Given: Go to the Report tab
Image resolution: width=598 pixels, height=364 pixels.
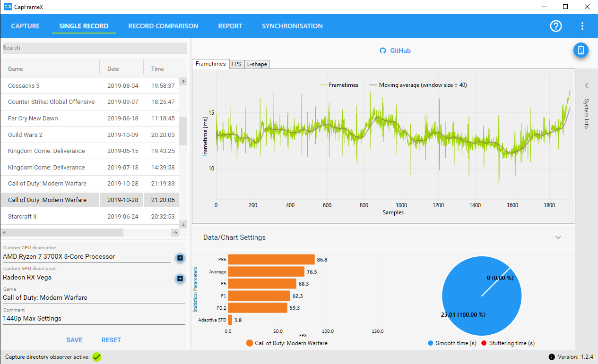Looking at the screenshot, I should coord(230,26).
